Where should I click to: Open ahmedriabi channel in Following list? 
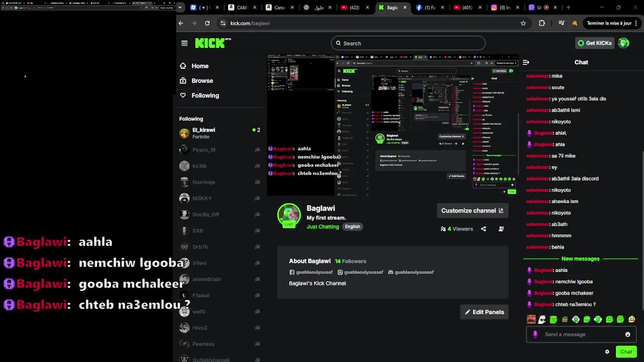pyautogui.click(x=220, y=279)
